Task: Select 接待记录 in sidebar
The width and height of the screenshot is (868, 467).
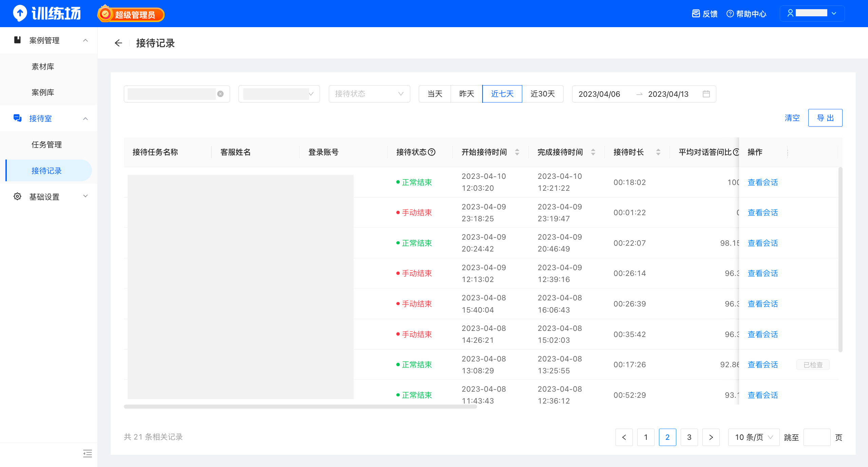Action: pos(49,170)
